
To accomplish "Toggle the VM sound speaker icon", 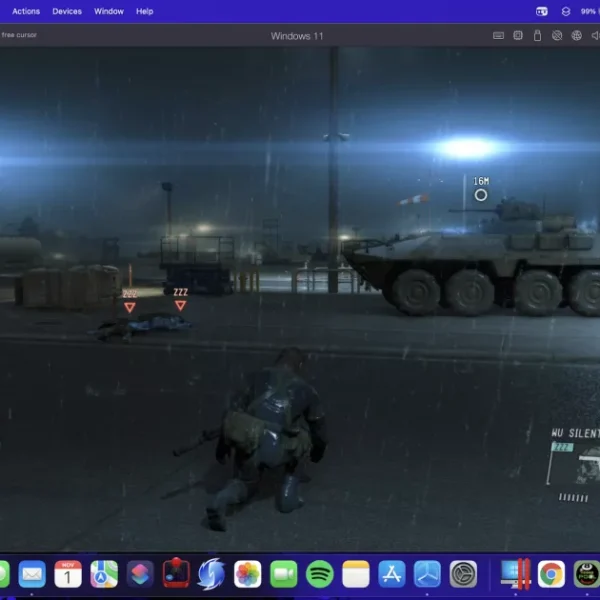I will (x=595, y=36).
